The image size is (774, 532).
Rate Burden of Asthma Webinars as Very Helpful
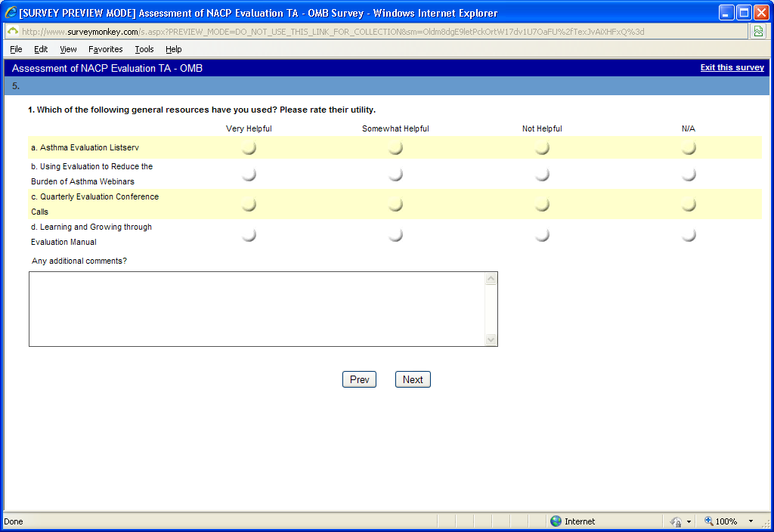249,175
